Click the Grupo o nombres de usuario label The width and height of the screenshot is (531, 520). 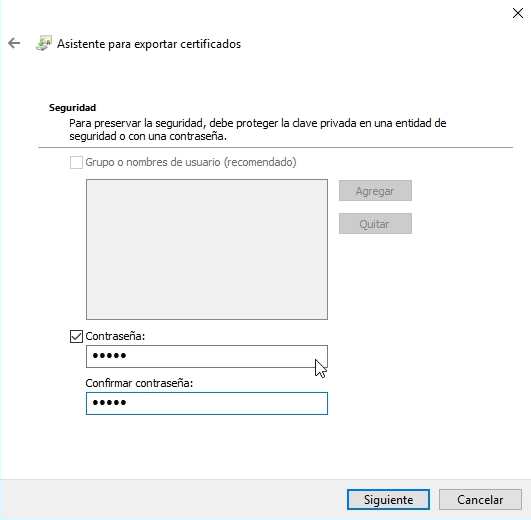point(191,162)
